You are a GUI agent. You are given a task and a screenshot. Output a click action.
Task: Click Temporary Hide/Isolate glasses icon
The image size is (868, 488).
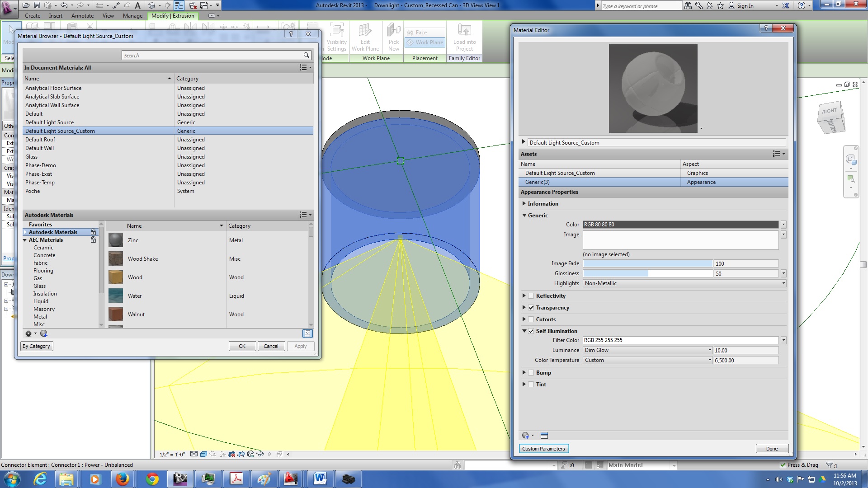click(260, 454)
